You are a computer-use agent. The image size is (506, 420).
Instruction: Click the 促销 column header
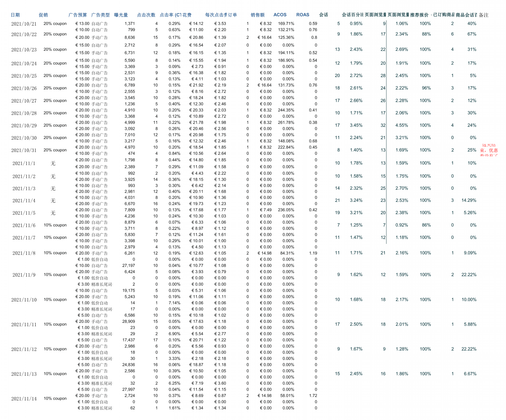pyautogui.click(x=43, y=15)
